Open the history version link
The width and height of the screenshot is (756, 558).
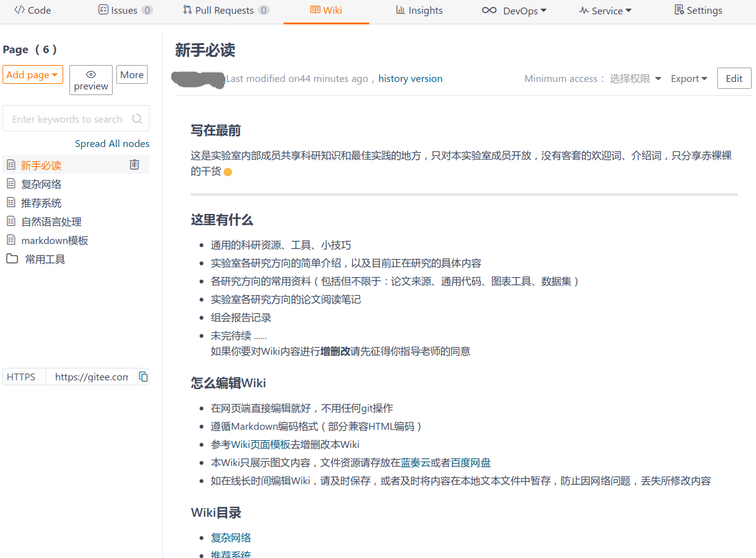point(410,78)
